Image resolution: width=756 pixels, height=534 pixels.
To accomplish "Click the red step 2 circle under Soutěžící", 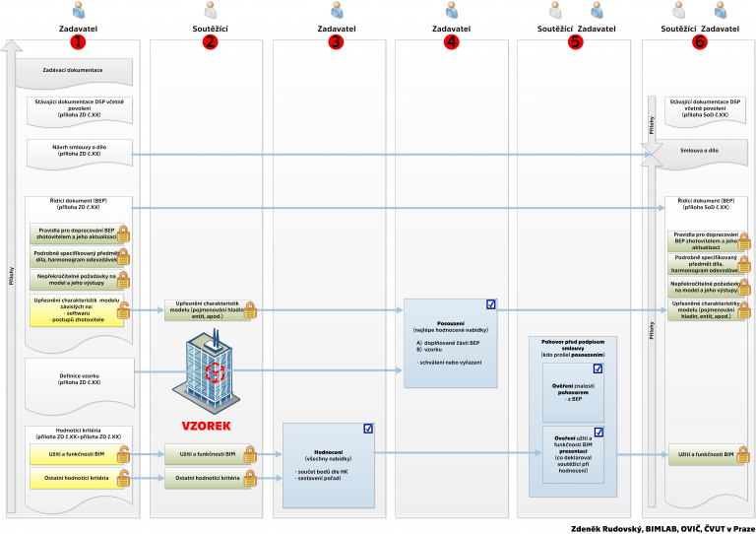I will [x=210, y=42].
